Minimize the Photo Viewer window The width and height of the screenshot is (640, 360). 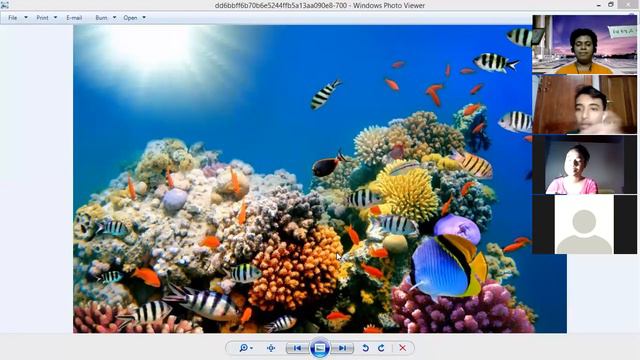pos(598,5)
